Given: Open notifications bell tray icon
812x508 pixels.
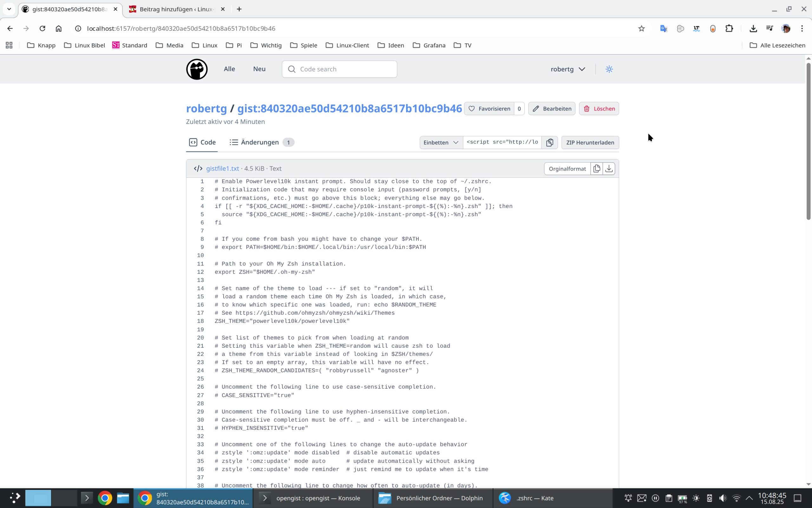Looking at the screenshot, I should click(x=628, y=498).
